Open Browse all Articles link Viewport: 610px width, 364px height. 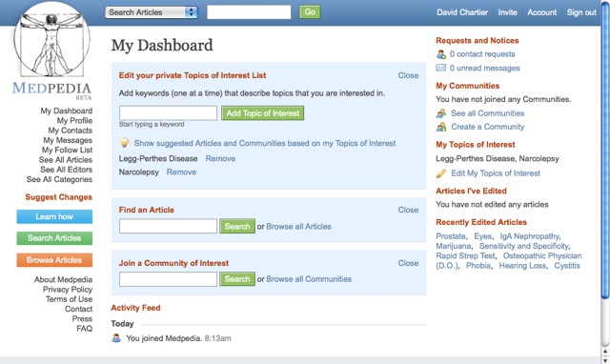point(298,227)
